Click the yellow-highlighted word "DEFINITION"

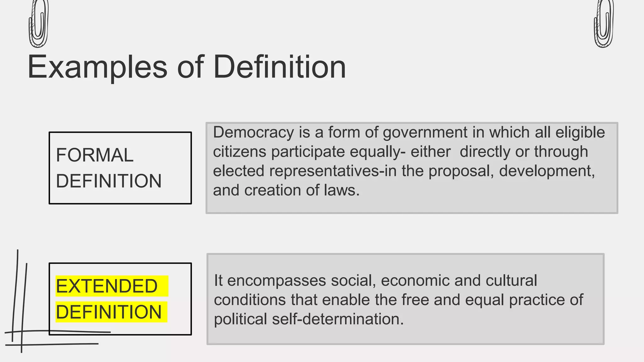click(109, 312)
